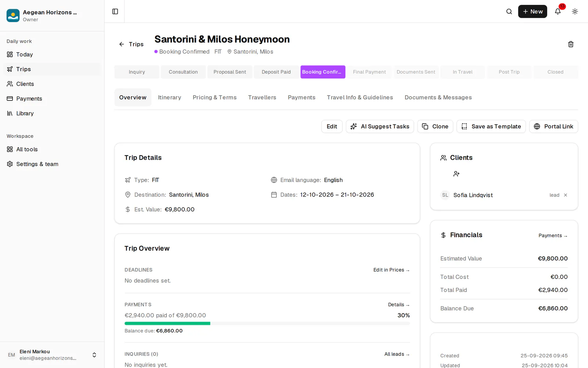Open All tools in the sidebar
Image resolution: width=588 pixels, height=368 pixels.
(x=52, y=149)
